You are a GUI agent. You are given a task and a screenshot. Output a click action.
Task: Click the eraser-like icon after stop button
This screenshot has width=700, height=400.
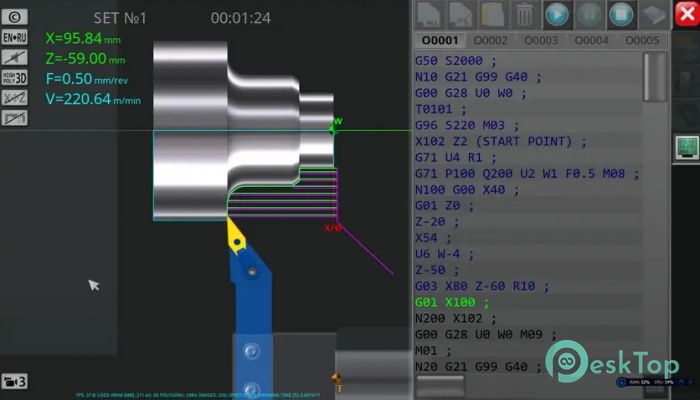654,15
